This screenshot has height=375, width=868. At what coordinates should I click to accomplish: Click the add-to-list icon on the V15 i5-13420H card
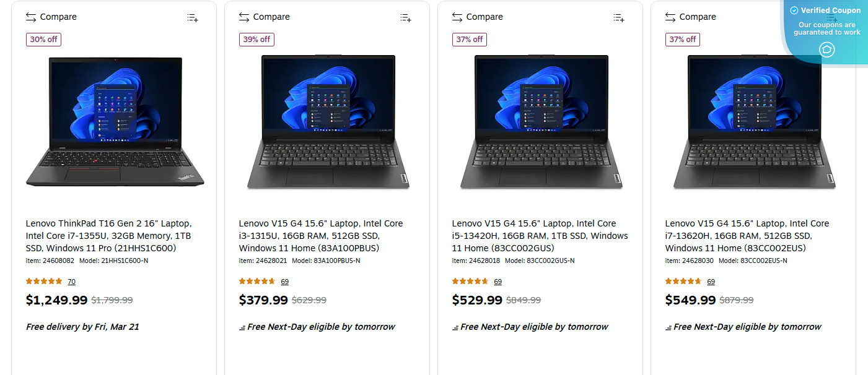pyautogui.click(x=618, y=17)
